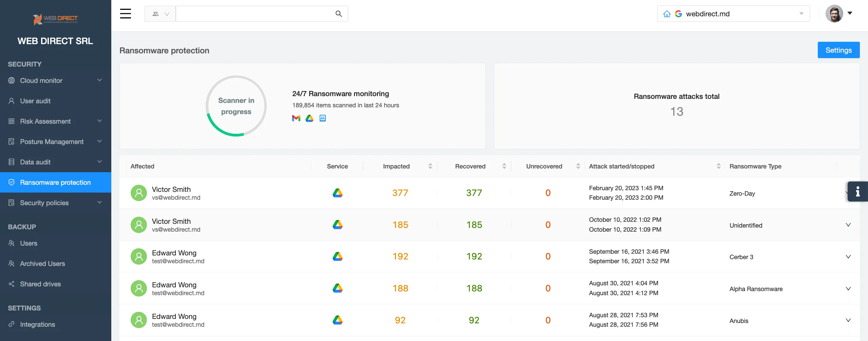Expand the Cerber 3 attack row

tap(848, 257)
